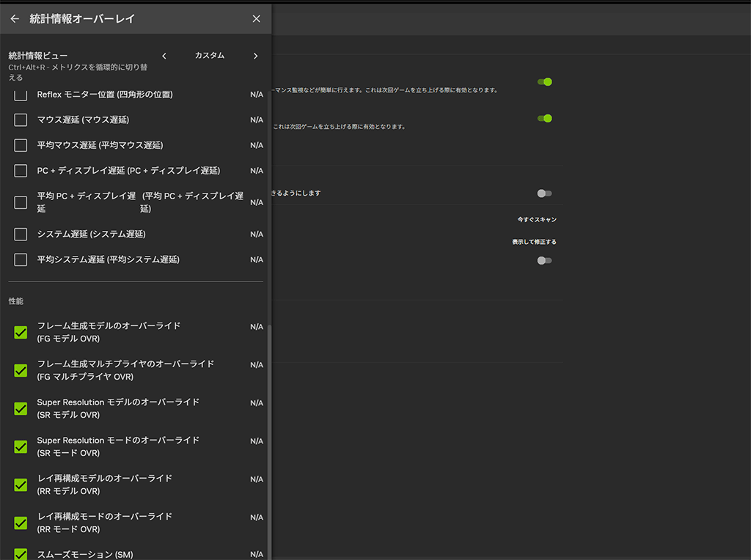Click 統計情報ビュー label
Screen dimensions: 751x560
click(x=38, y=56)
